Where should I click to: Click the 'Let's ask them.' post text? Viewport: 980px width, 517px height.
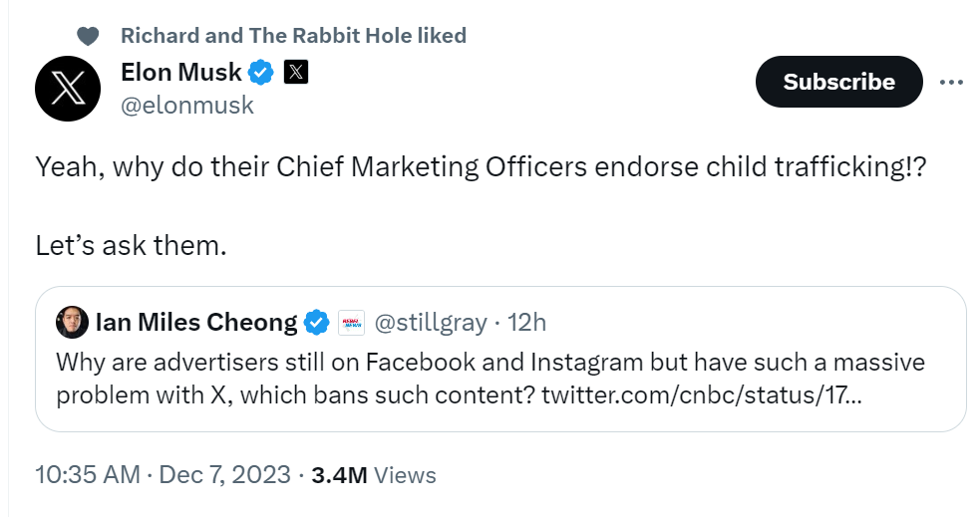(132, 245)
